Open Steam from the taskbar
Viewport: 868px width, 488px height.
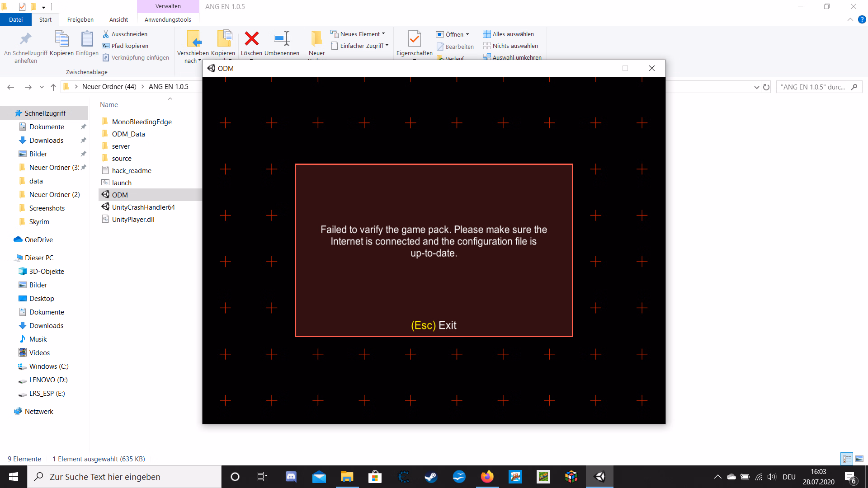431,477
